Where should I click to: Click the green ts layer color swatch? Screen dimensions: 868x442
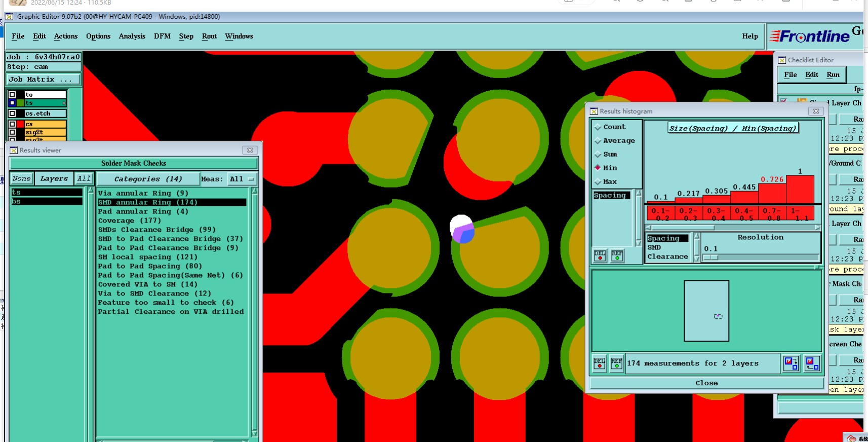coord(21,103)
